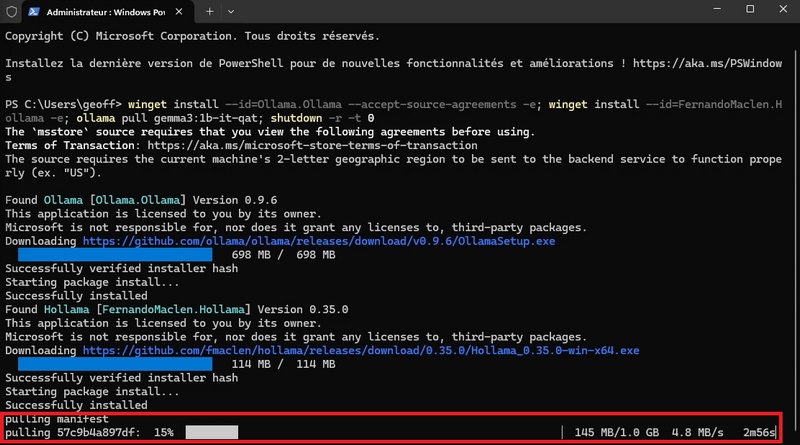Click the final 'Successfully installed' line after Hollama
This screenshot has height=445, width=800.
tap(76, 405)
